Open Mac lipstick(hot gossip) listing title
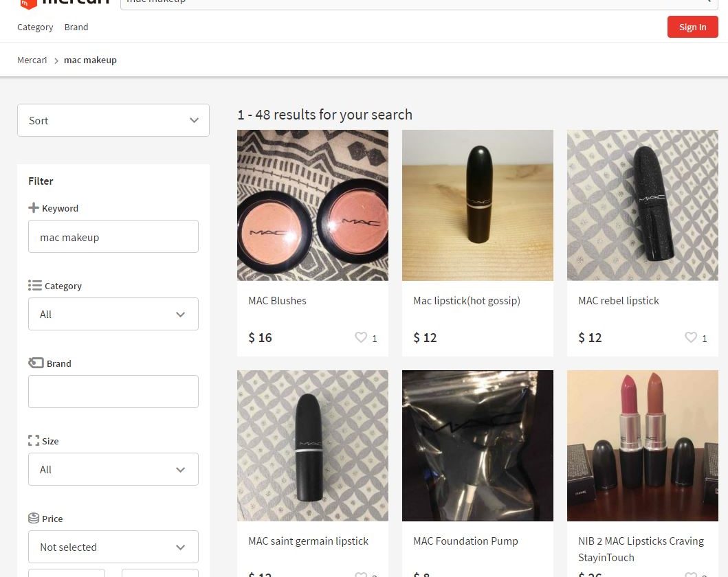 (x=467, y=301)
